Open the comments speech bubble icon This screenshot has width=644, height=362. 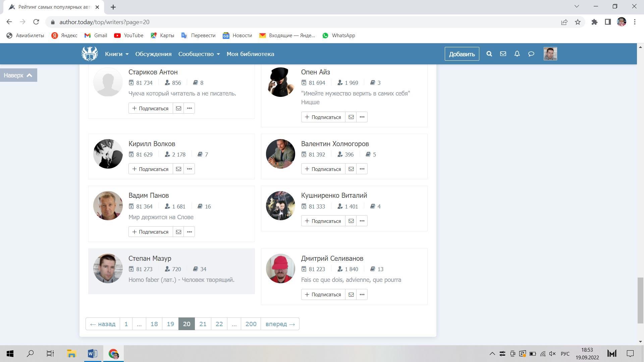[531, 54]
